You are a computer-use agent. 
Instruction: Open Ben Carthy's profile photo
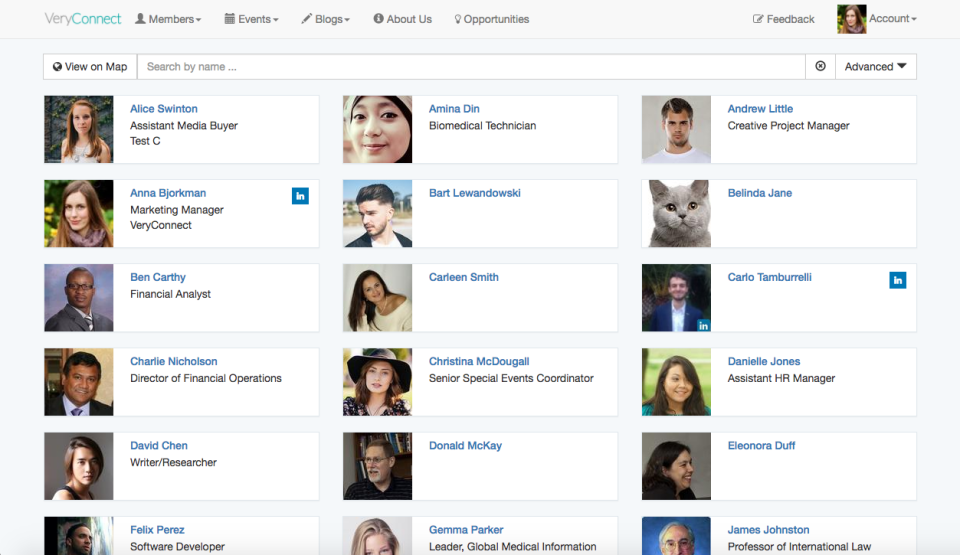coord(79,297)
